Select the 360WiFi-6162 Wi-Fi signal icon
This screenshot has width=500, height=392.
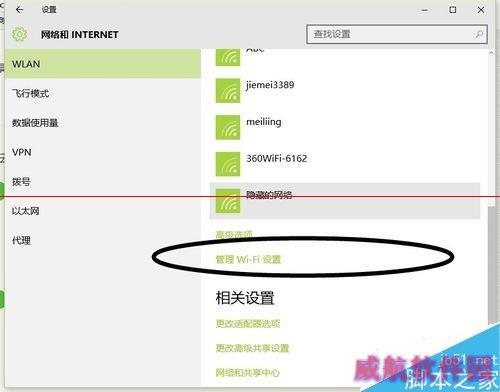click(x=228, y=164)
